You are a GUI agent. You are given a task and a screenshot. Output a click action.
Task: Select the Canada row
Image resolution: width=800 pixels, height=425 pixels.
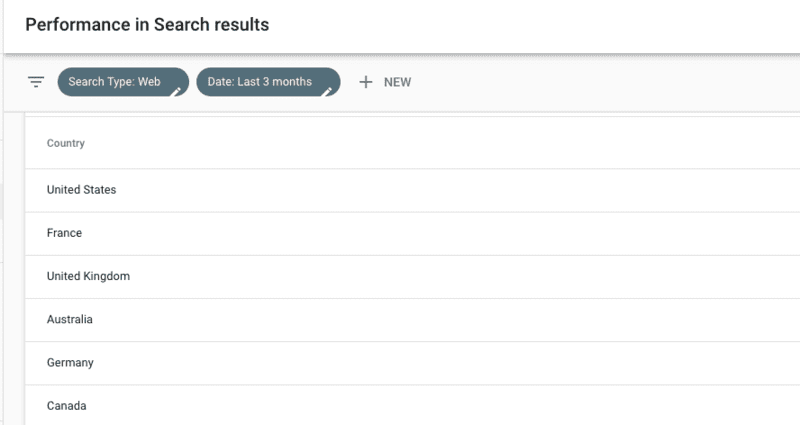(x=412, y=405)
